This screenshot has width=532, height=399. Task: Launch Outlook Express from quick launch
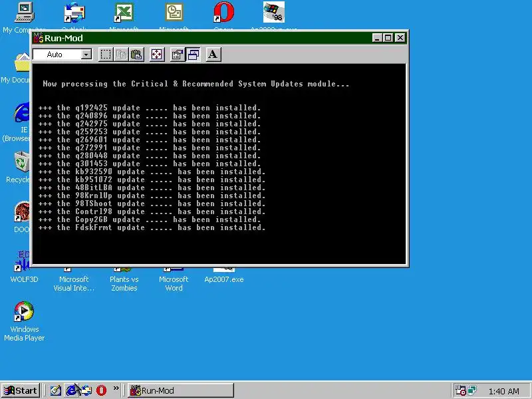click(x=86, y=390)
